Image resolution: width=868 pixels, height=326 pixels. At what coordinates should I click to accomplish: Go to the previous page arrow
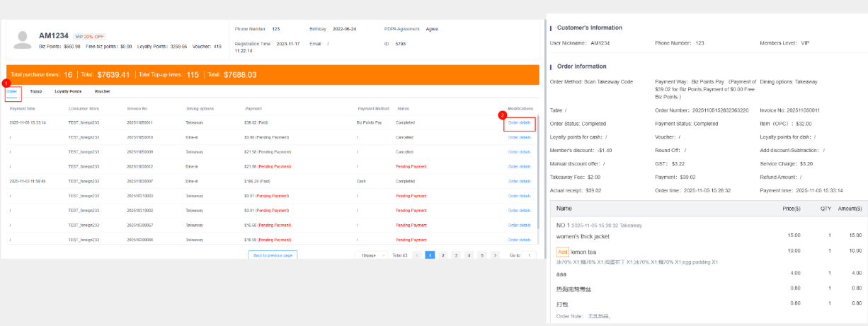tap(416, 255)
